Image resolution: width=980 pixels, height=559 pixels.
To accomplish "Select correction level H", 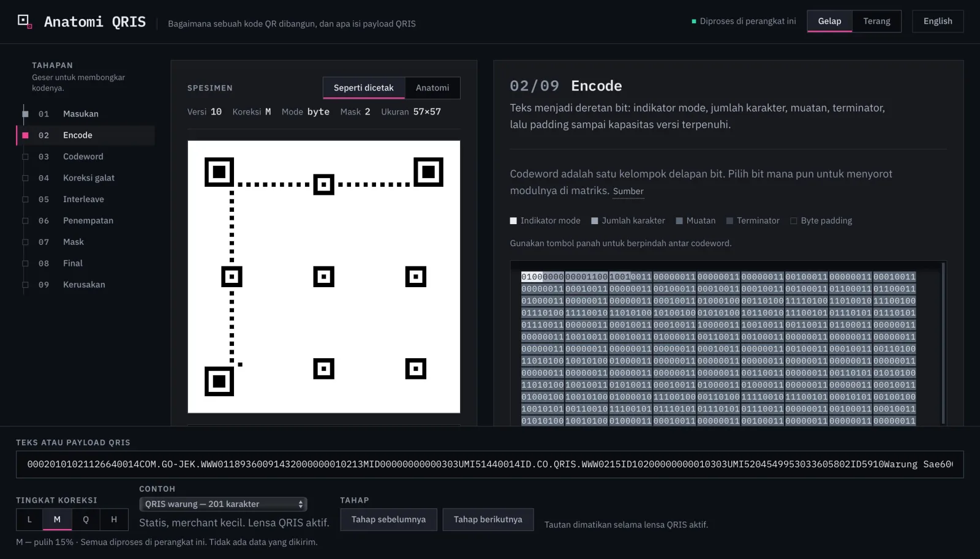I will 114,520.
